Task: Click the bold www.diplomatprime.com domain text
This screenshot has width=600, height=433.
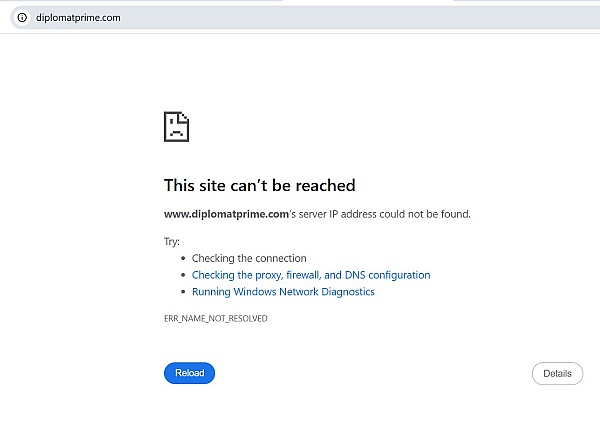Action: click(x=226, y=214)
